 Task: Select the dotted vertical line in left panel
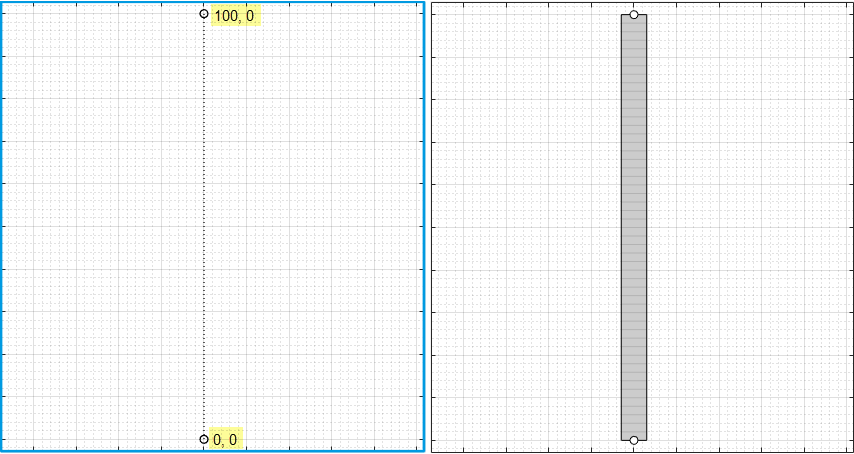pos(204,150)
